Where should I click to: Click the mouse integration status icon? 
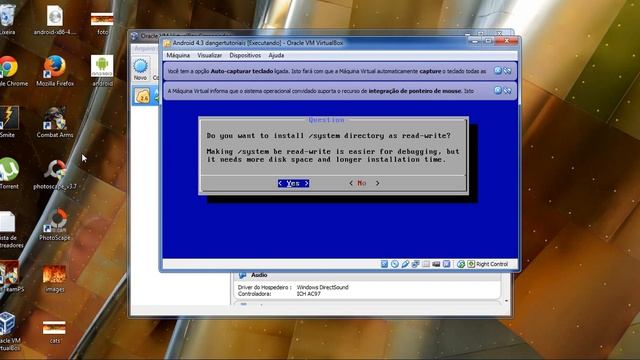click(x=461, y=264)
